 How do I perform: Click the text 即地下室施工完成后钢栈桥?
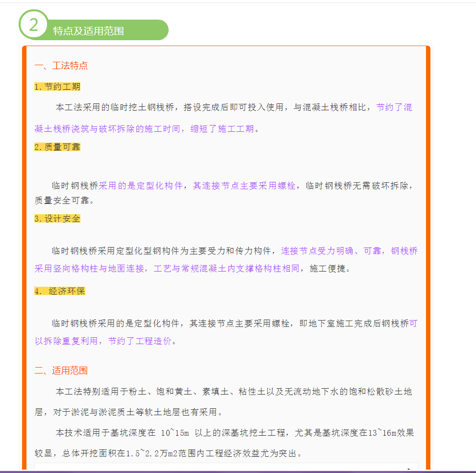coord(354,324)
